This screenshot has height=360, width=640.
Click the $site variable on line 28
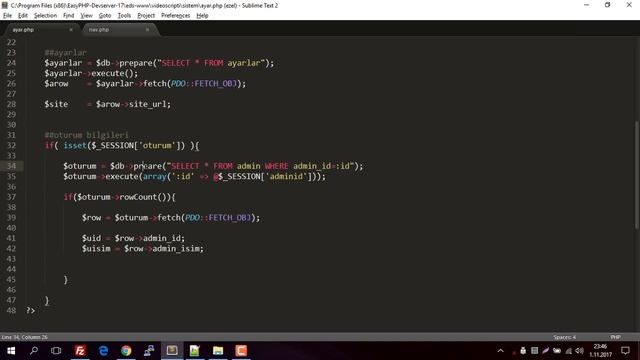[x=56, y=104]
